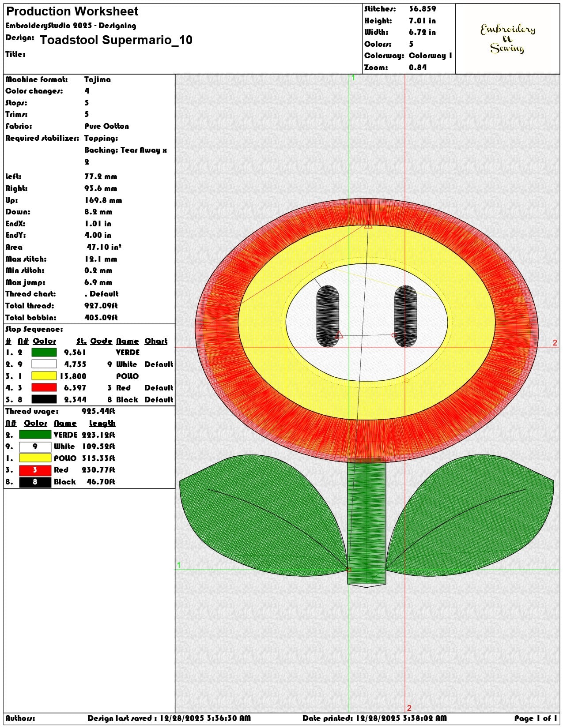Click the 'Stop Sequence:' heading
Viewport: 563px width, 728px height.
(34, 329)
